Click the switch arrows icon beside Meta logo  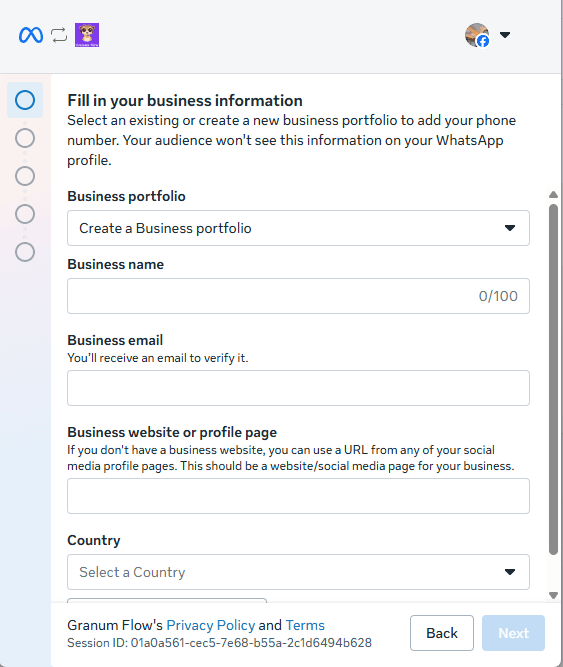(x=59, y=35)
